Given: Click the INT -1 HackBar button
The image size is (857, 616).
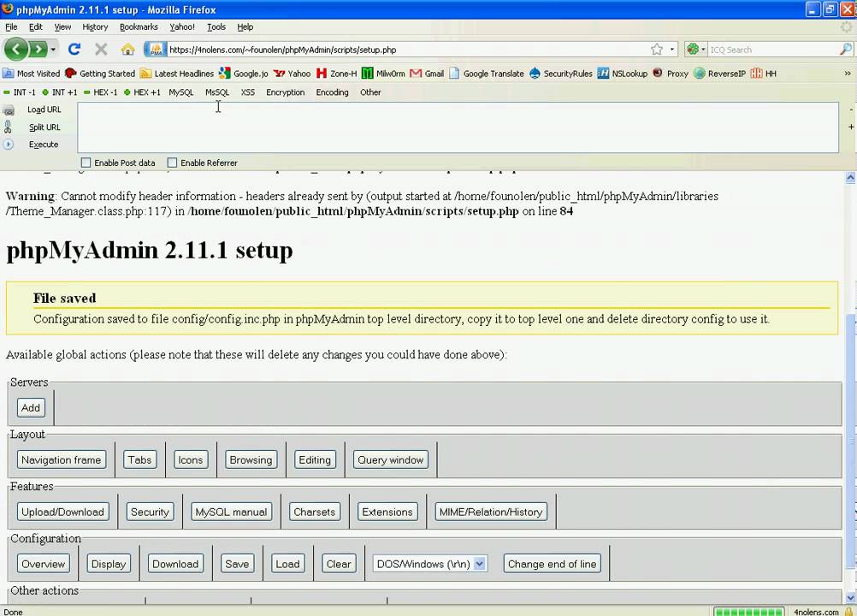Looking at the screenshot, I should point(20,92).
